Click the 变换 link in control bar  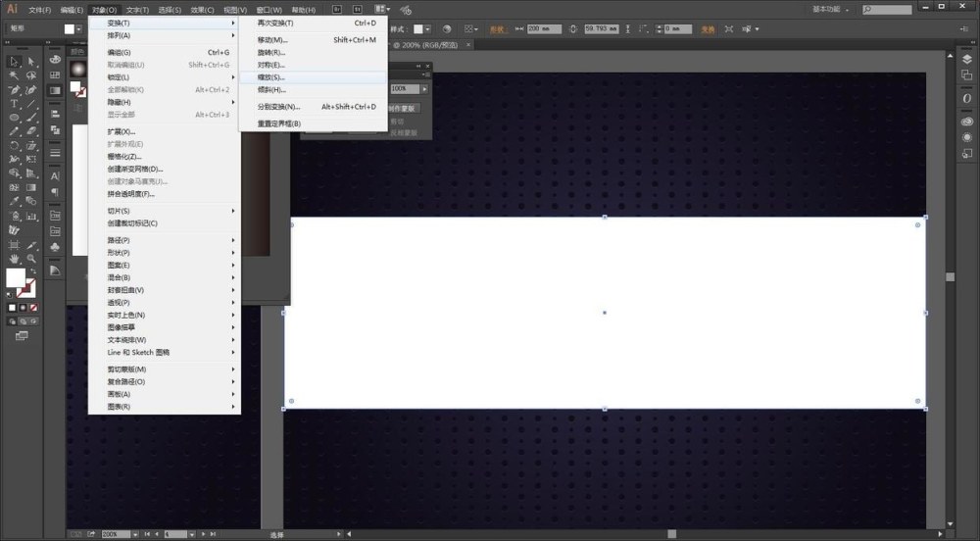tap(708, 29)
